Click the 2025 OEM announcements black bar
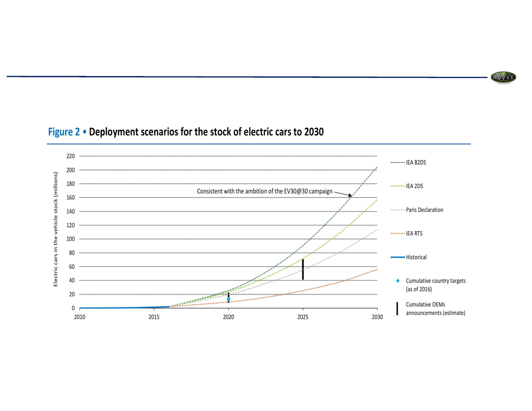The height and width of the screenshot is (411, 532). 303,270
